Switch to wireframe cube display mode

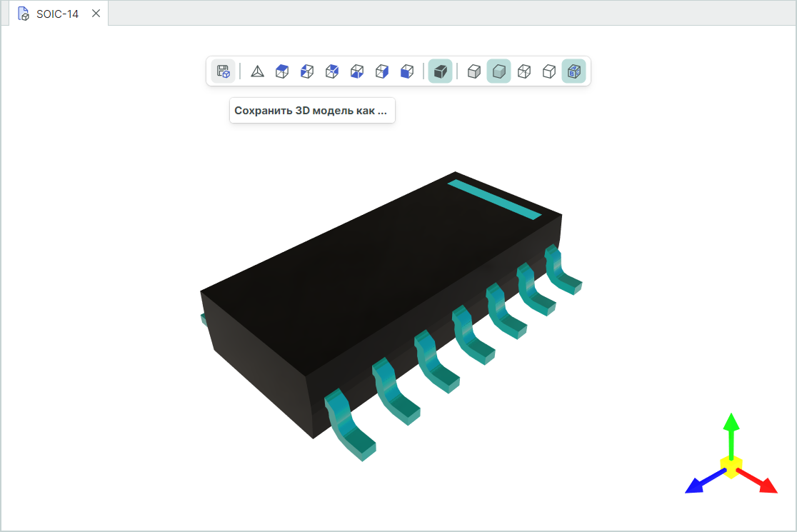[x=523, y=71]
